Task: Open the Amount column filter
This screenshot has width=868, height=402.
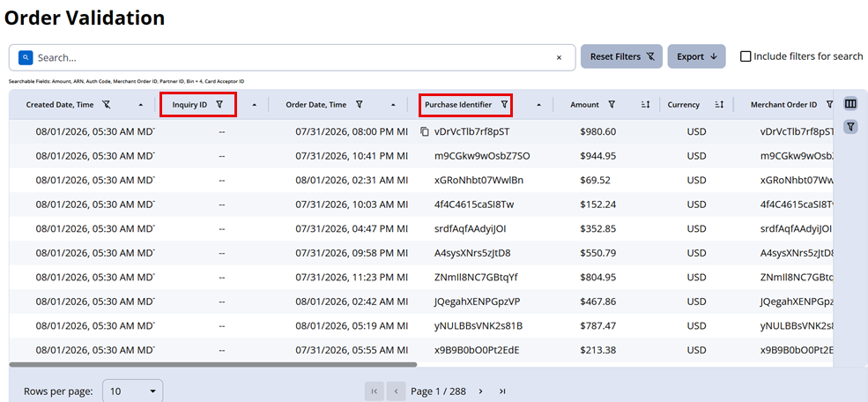Action: 612,105
